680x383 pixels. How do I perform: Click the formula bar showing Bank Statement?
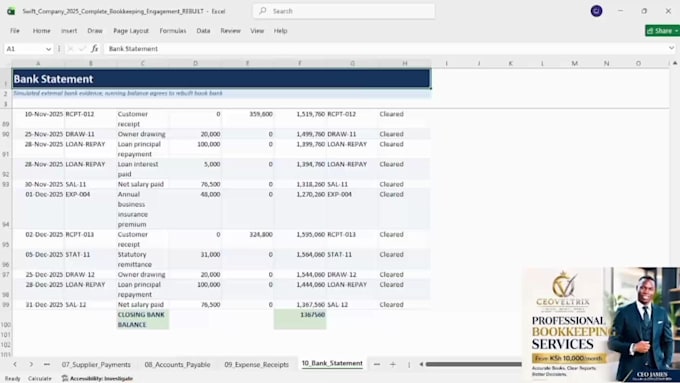386,49
